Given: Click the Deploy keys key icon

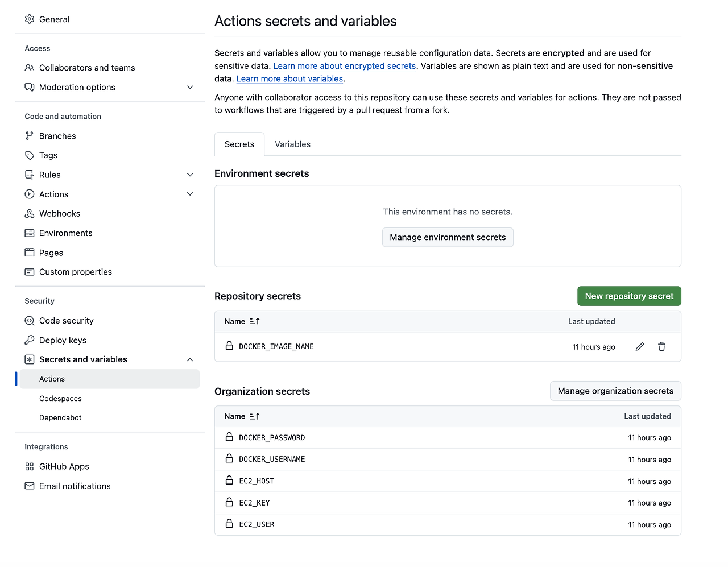Looking at the screenshot, I should [30, 340].
